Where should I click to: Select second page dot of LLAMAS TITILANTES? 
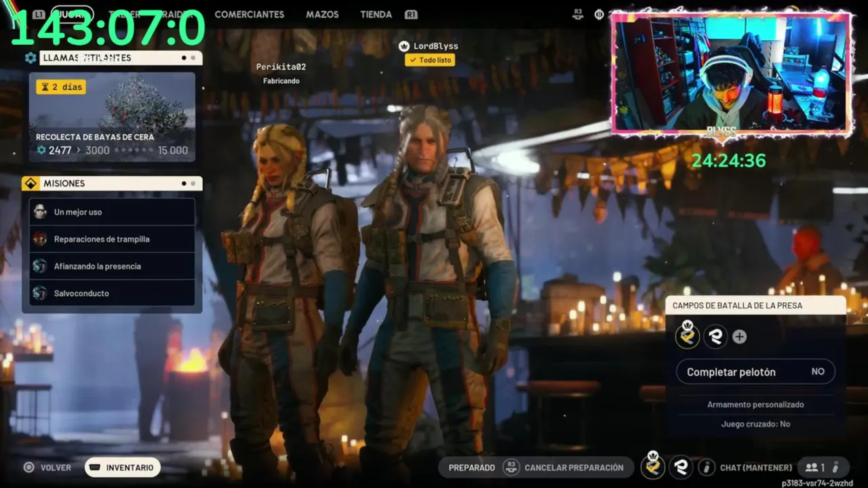pyautogui.click(x=193, y=58)
